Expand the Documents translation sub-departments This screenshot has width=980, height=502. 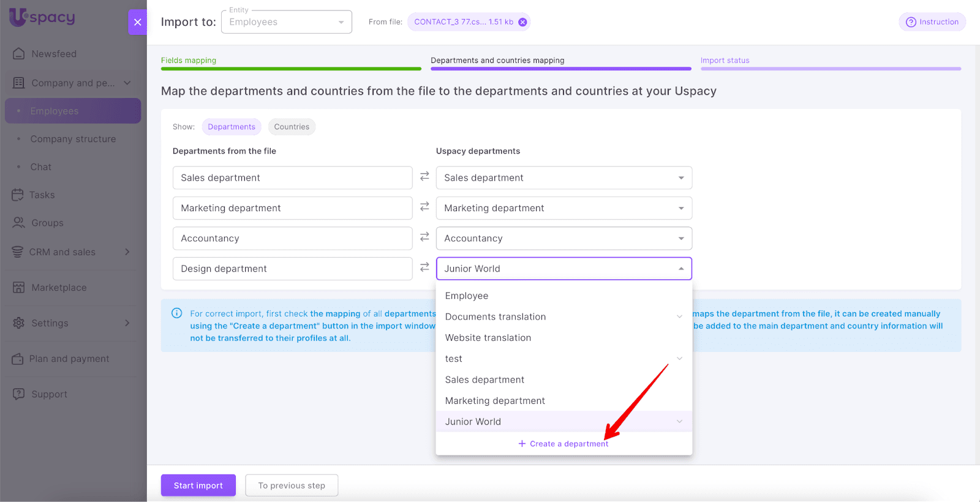(x=679, y=317)
